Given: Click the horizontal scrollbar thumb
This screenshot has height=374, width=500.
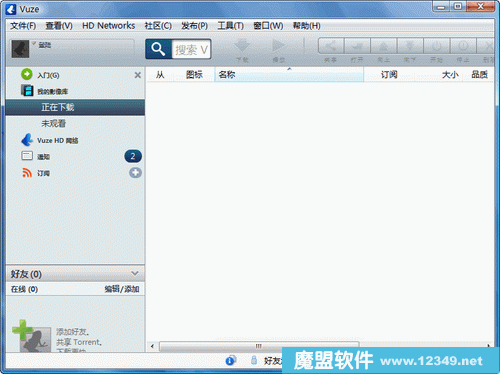Looking at the screenshot, I should pyautogui.click(x=259, y=346).
